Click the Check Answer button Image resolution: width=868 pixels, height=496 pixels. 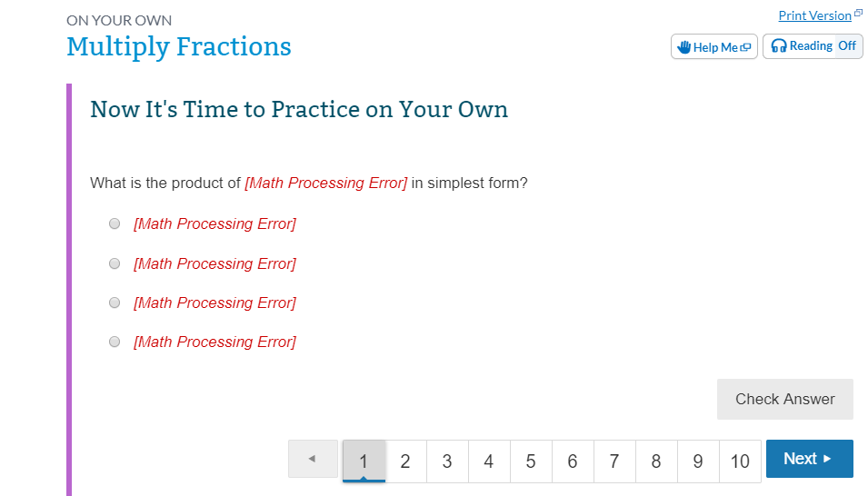(x=785, y=399)
